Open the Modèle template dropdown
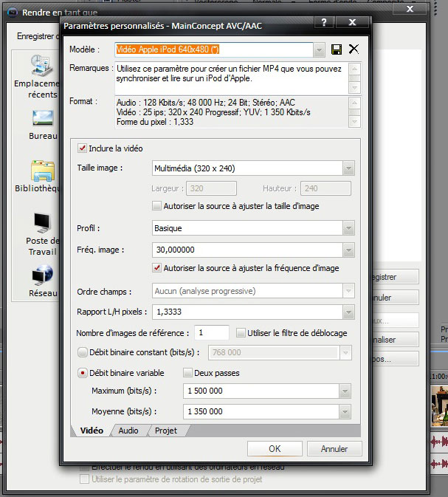The image size is (448, 497). pos(319,50)
